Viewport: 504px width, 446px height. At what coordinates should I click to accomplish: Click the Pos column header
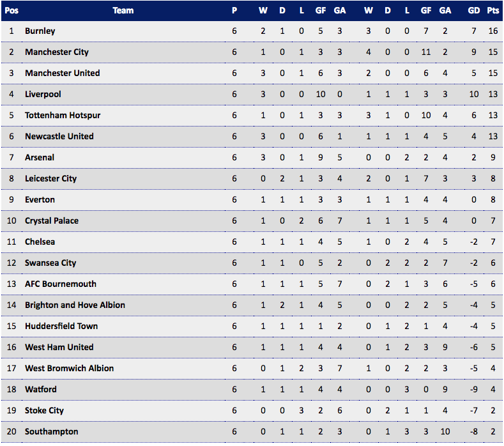pyautogui.click(x=11, y=11)
